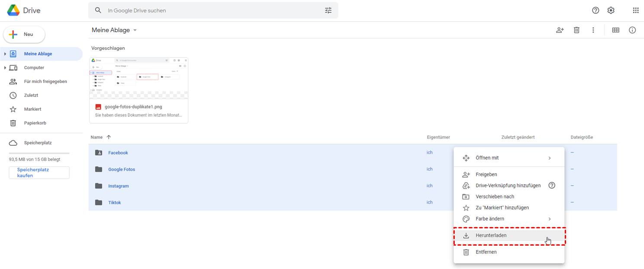Click the storage usage progress bar

(39, 153)
